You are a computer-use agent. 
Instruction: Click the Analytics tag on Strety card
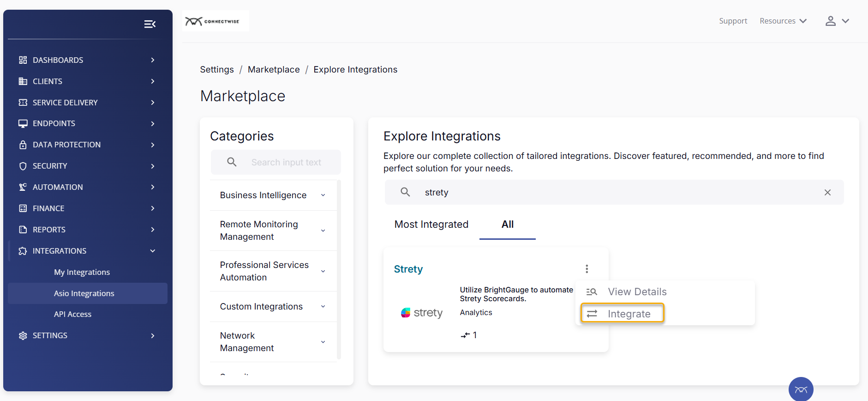[x=476, y=312]
